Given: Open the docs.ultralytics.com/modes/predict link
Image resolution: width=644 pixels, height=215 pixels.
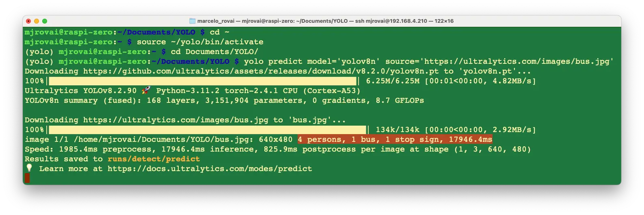Looking at the screenshot, I should tap(210, 169).
